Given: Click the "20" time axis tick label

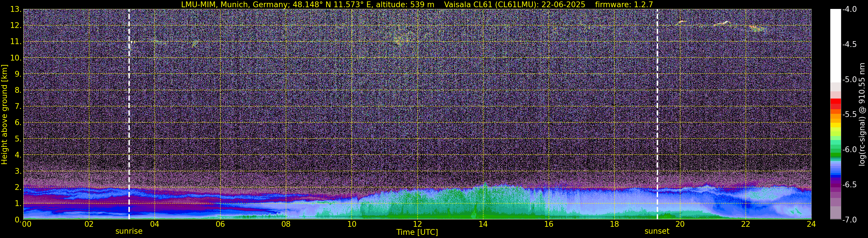Looking at the screenshot, I should [680, 224].
